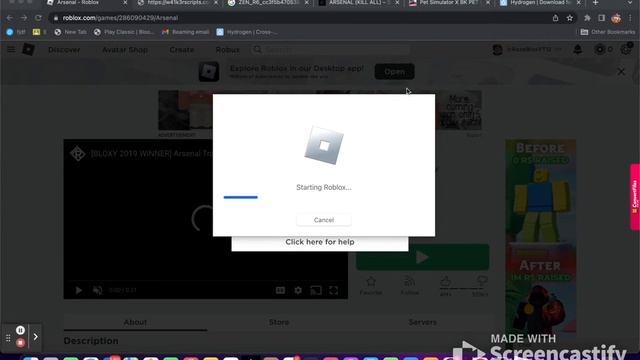The image size is (640, 360).
Task: Open the Arsenal Trailer video title link
Action: point(151,153)
